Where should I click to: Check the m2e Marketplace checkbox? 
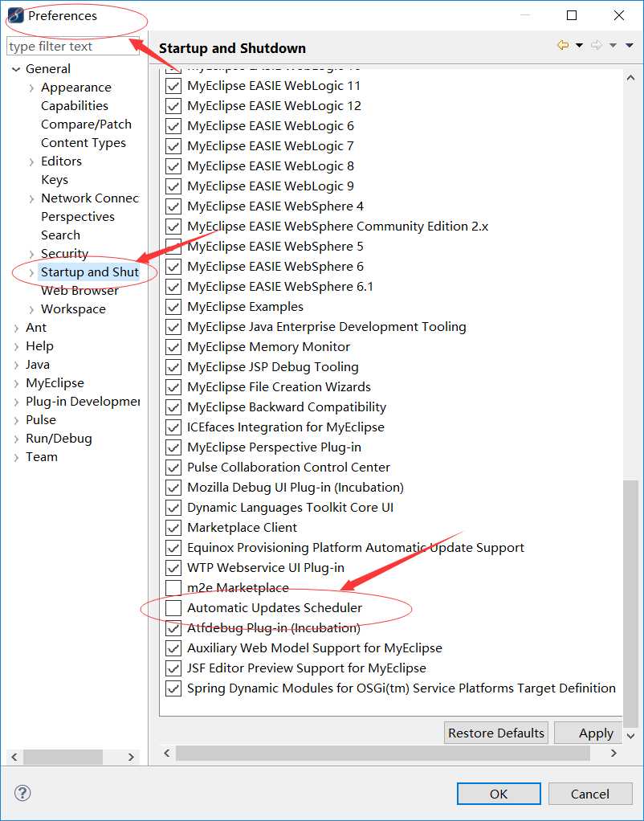(x=173, y=588)
